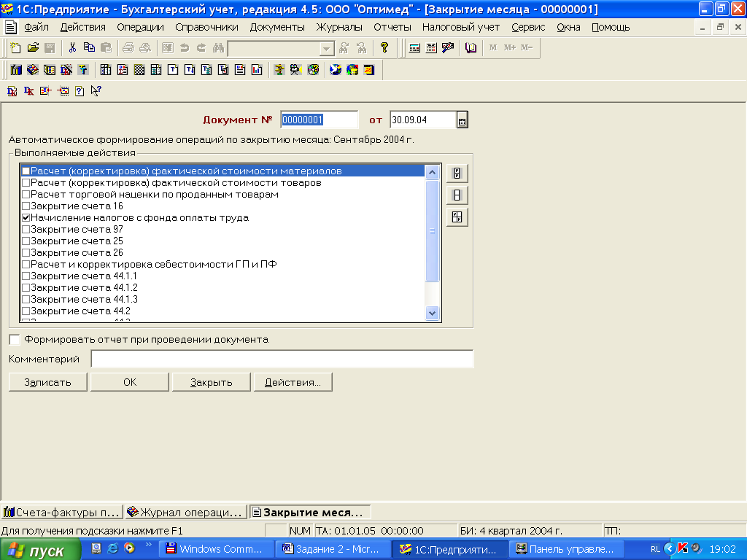Open the Файл menu
Screen dimensions: 747x560
36,27
